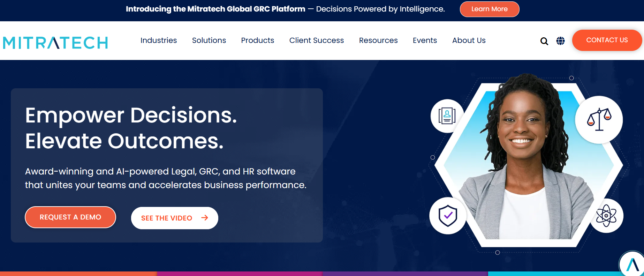
Task: Open the globe language selector
Action: click(x=560, y=41)
